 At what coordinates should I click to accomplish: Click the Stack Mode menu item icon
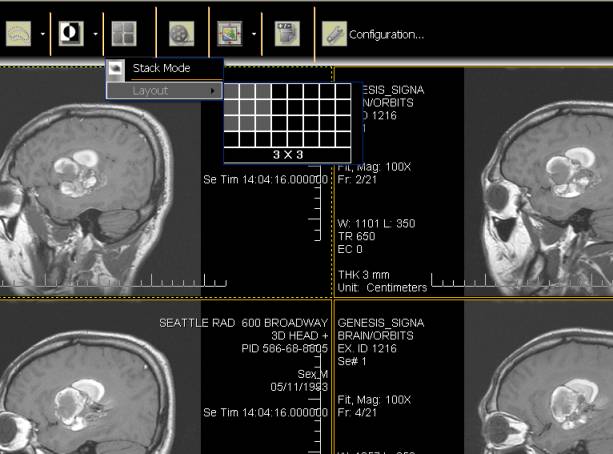click(116, 68)
